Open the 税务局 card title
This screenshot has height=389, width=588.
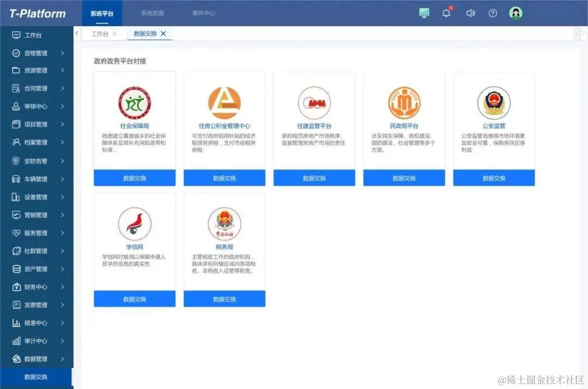tap(224, 247)
